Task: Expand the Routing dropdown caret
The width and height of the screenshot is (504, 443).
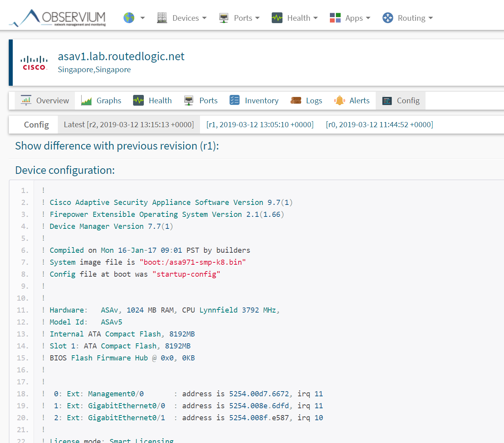Action: [431, 18]
